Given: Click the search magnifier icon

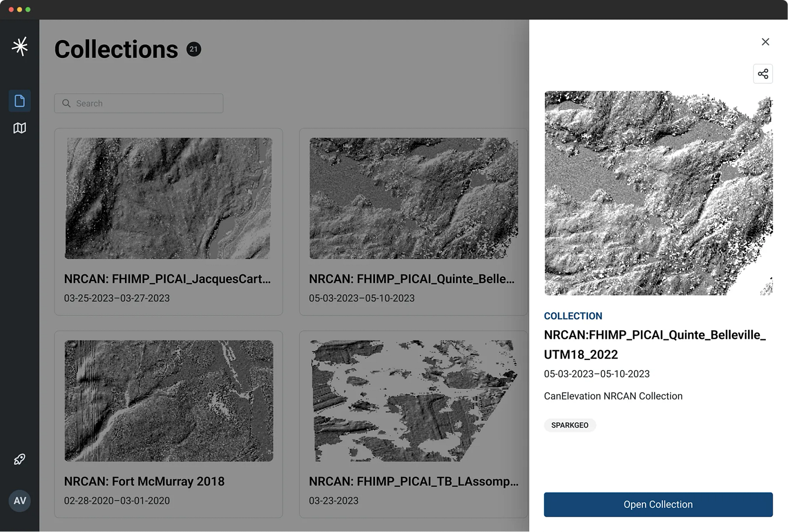Looking at the screenshot, I should (x=67, y=103).
